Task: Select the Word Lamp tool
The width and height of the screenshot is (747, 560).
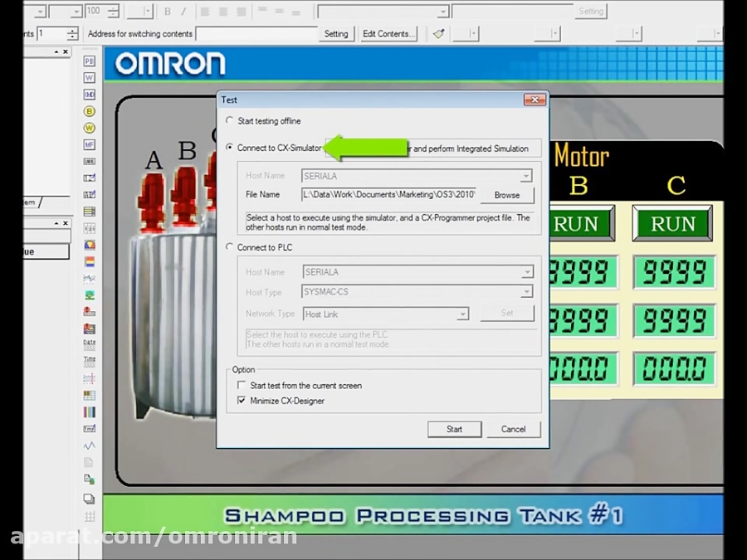Action: click(x=89, y=127)
